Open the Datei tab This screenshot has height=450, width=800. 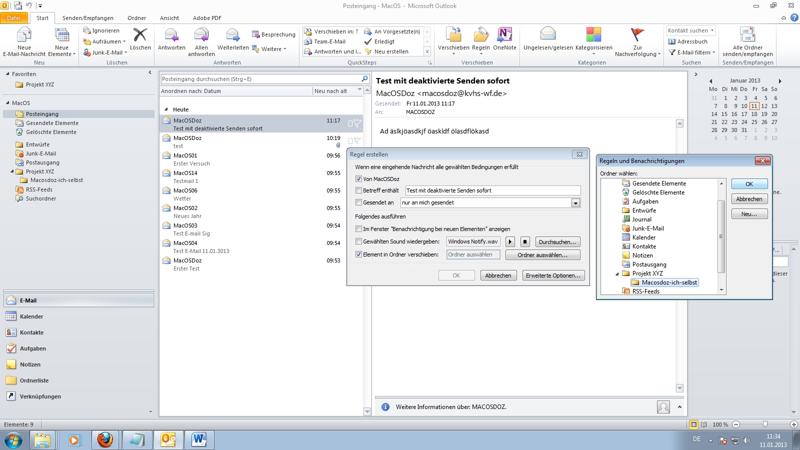[x=14, y=18]
